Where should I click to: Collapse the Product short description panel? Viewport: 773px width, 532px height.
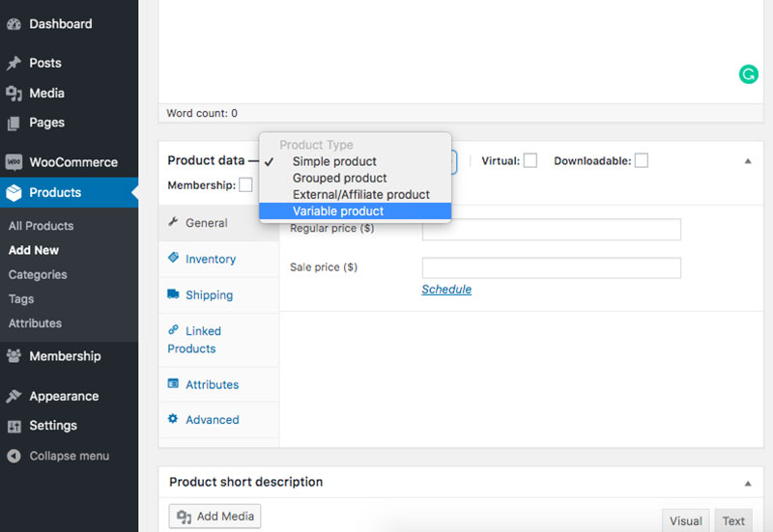(748, 483)
